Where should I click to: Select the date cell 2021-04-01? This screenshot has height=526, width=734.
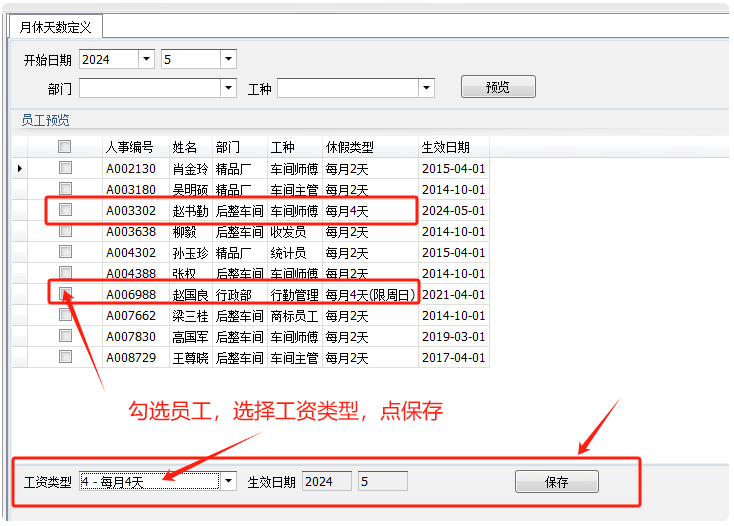click(454, 295)
